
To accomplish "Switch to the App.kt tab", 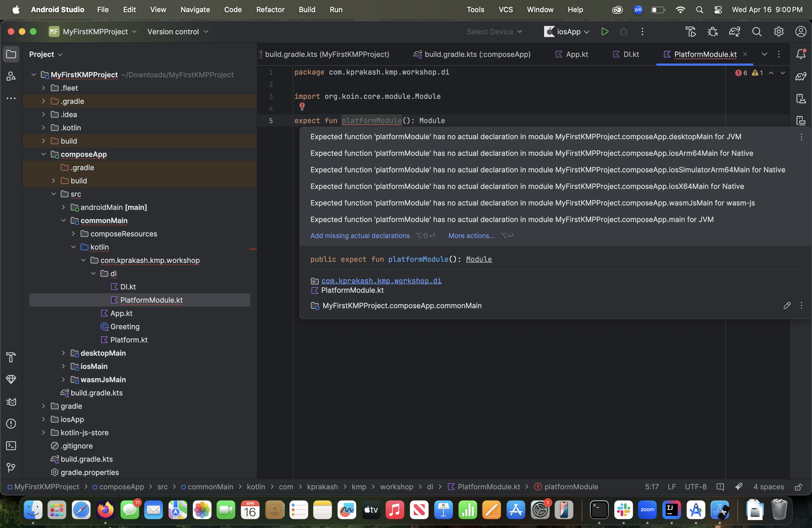I will coord(572,54).
